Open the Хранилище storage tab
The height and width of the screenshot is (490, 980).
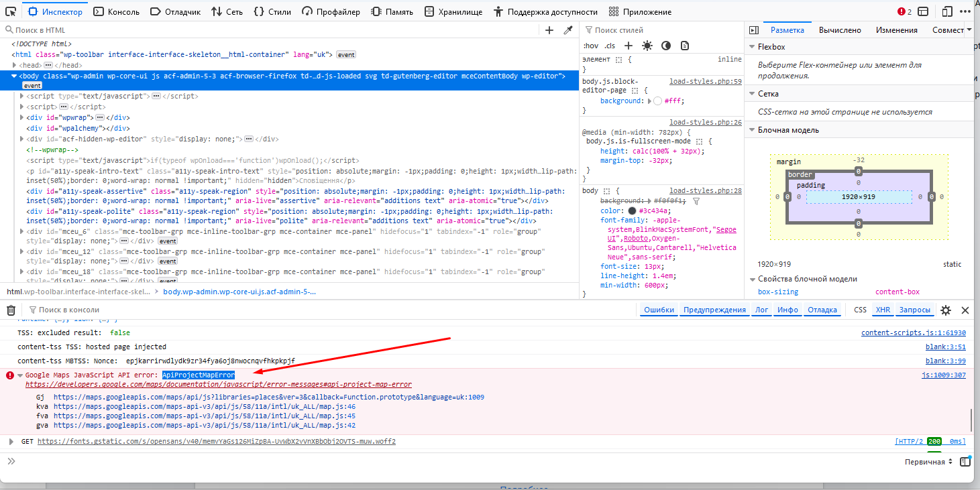pos(453,11)
